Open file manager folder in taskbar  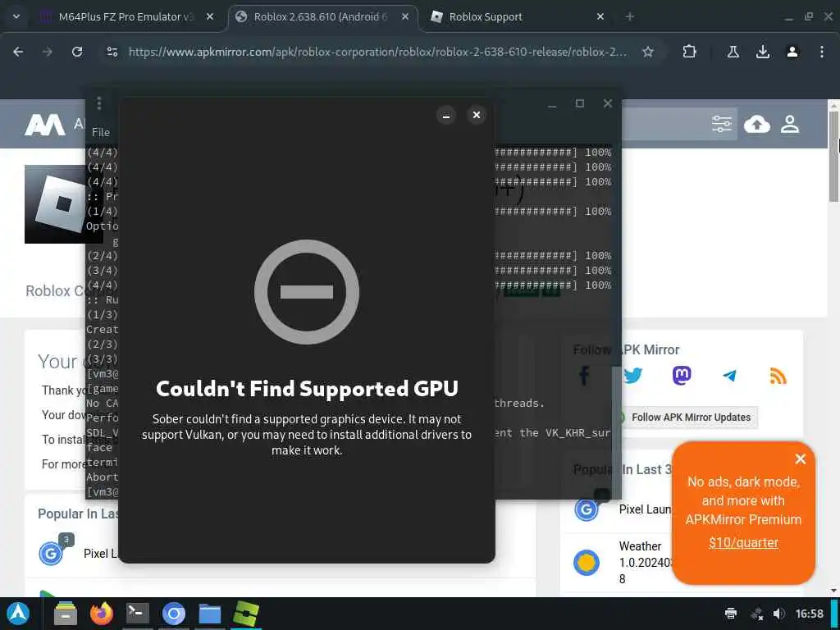tap(209, 614)
